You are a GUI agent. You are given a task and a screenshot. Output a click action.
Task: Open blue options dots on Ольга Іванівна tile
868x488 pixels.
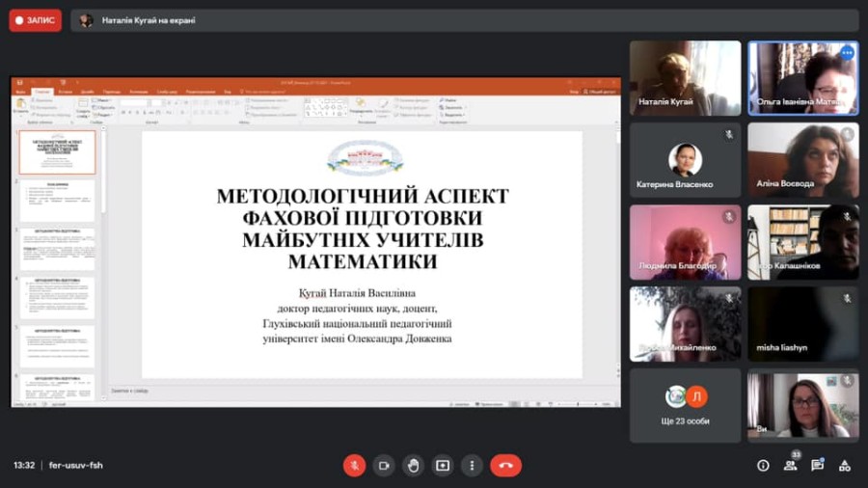(x=847, y=53)
